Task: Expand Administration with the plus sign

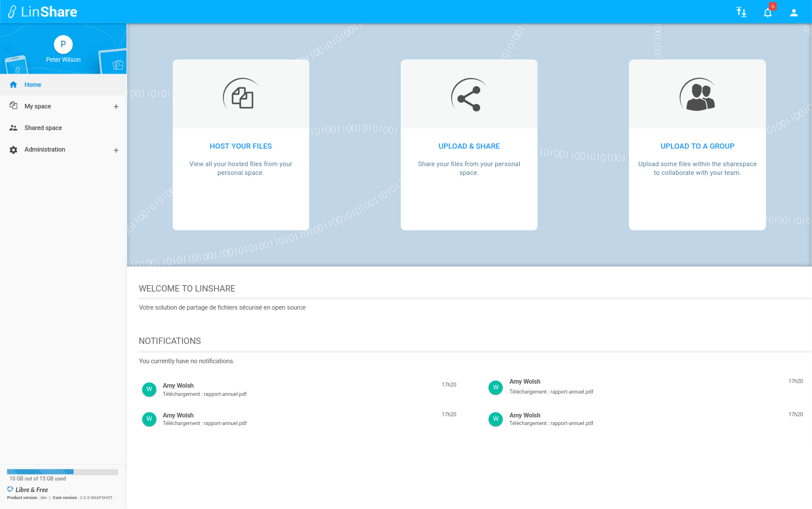Action: click(x=116, y=150)
